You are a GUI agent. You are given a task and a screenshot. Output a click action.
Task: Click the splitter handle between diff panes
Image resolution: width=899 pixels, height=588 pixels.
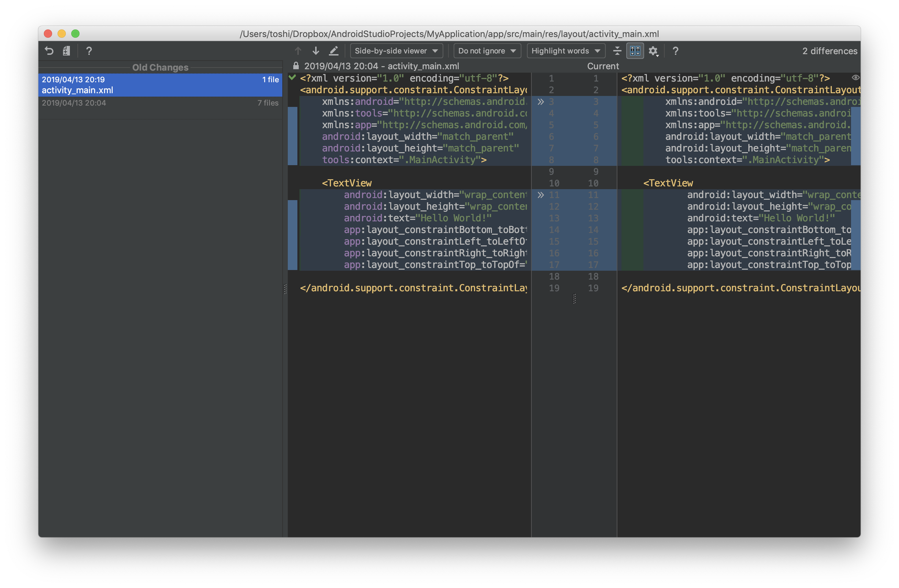[x=574, y=298]
